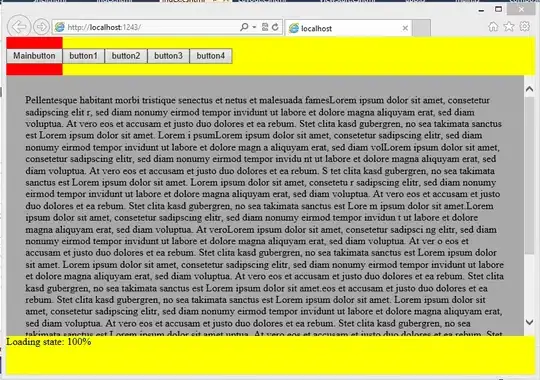Click button2

(126, 56)
